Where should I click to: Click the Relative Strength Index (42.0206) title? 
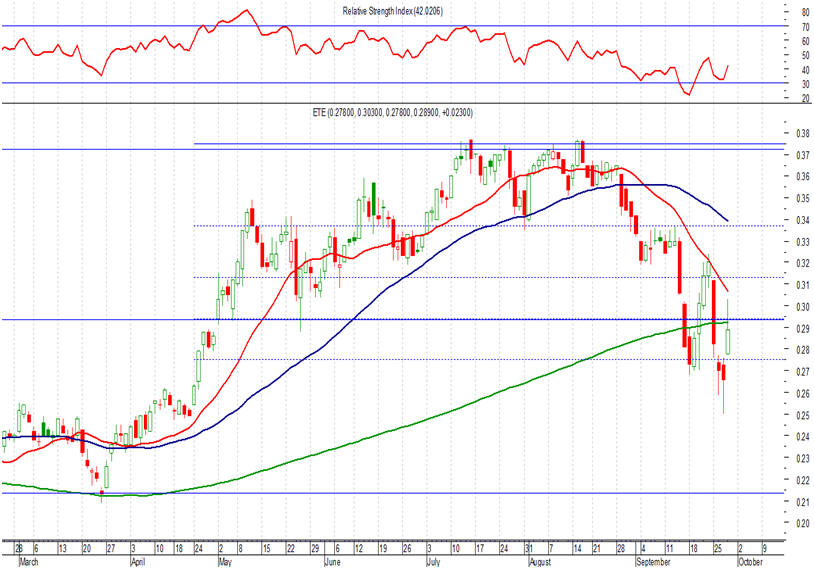pos(392,11)
